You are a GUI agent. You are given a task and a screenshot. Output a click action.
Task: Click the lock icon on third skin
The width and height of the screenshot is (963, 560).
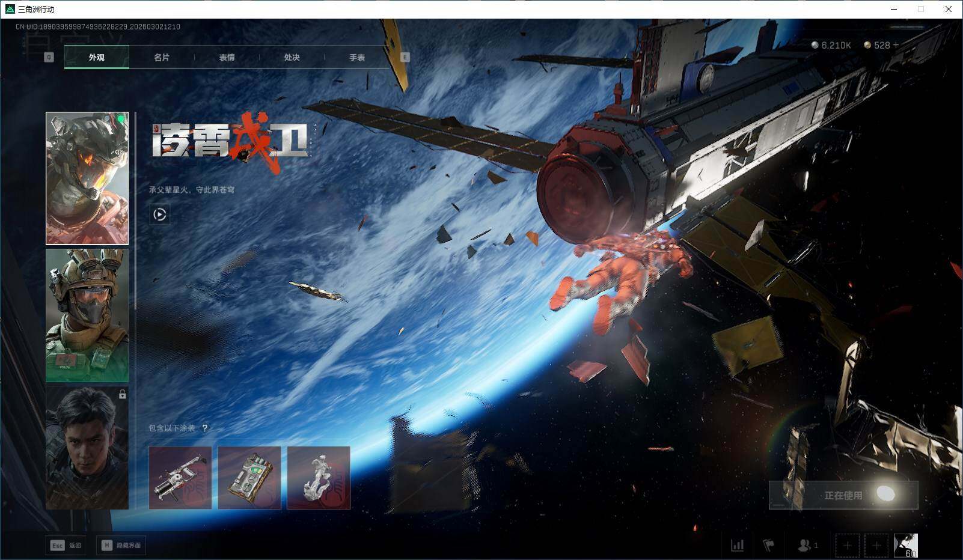123,394
